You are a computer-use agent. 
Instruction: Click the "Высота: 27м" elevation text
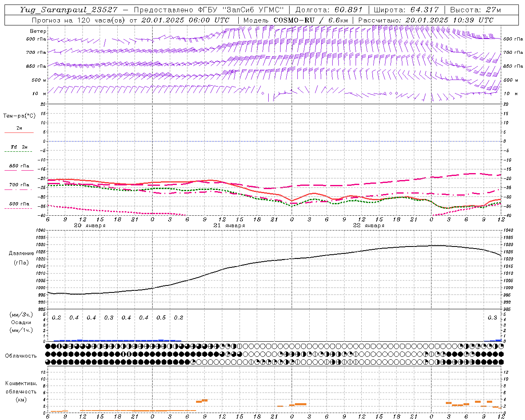(x=475, y=10)
